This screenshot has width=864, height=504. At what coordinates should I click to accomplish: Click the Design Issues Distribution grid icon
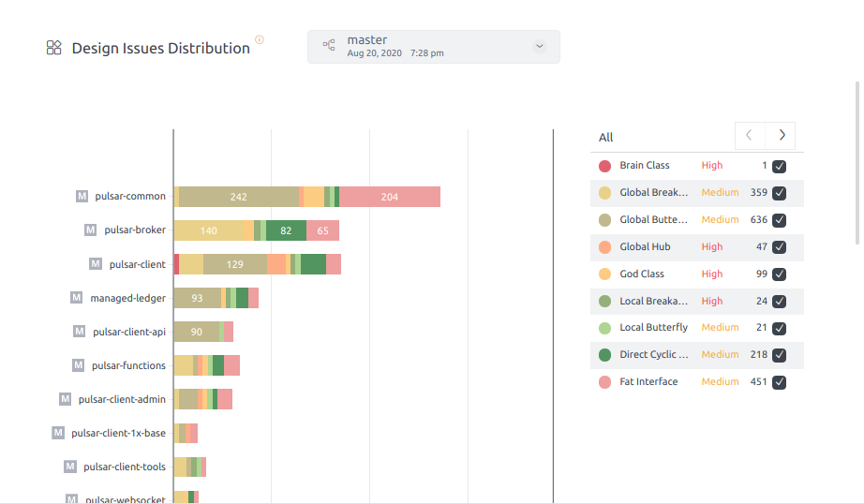[x=54, y=48]
